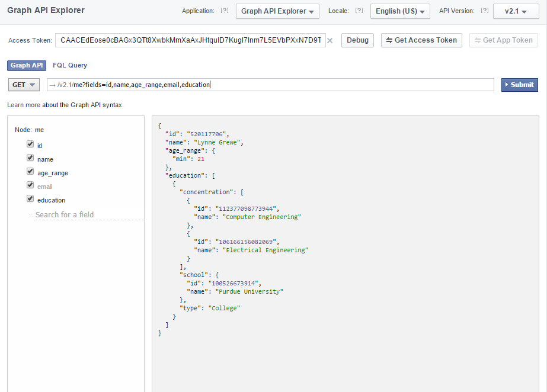Viewport: 547px width, 392px height.
Task: Toggle the age_range field checkbox
Action: point(30,172)
